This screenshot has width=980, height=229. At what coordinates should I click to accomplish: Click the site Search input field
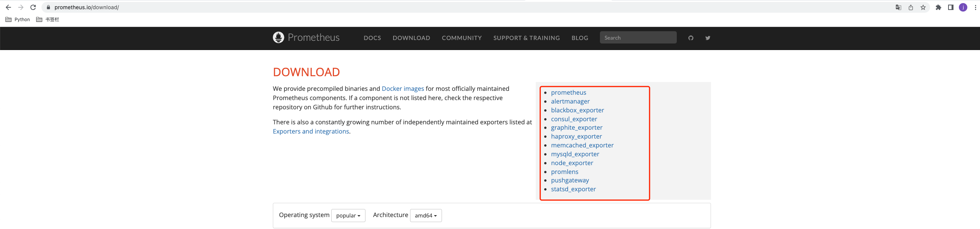638,37
